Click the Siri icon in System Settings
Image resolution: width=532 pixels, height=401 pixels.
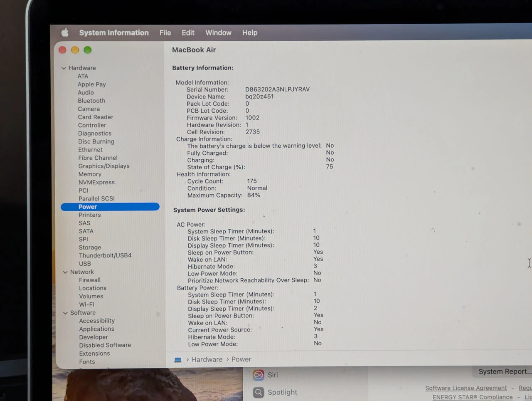point(259,375)
